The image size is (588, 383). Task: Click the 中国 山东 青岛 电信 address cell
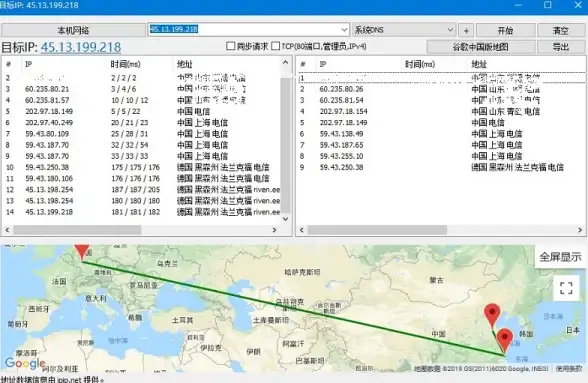506,111
